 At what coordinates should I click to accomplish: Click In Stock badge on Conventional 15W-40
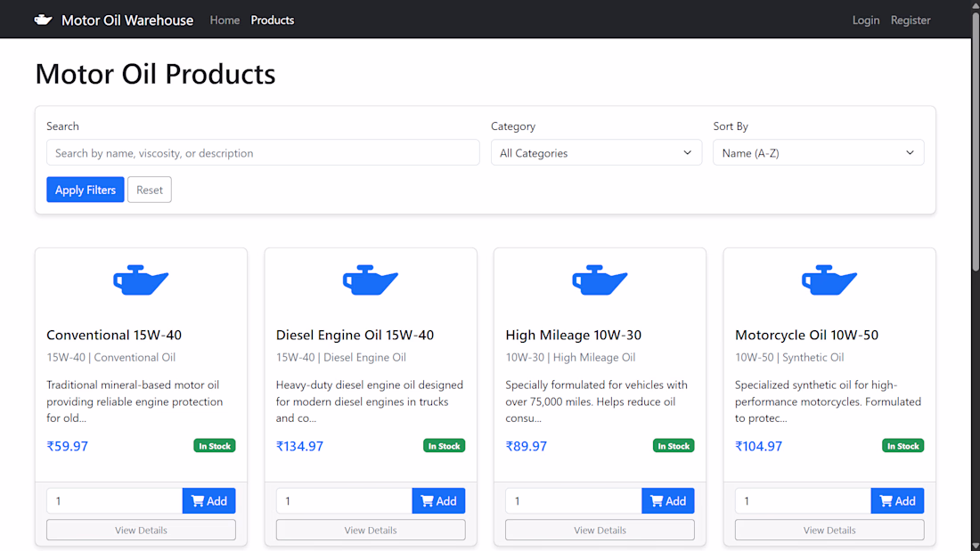(x=215, y=445)
